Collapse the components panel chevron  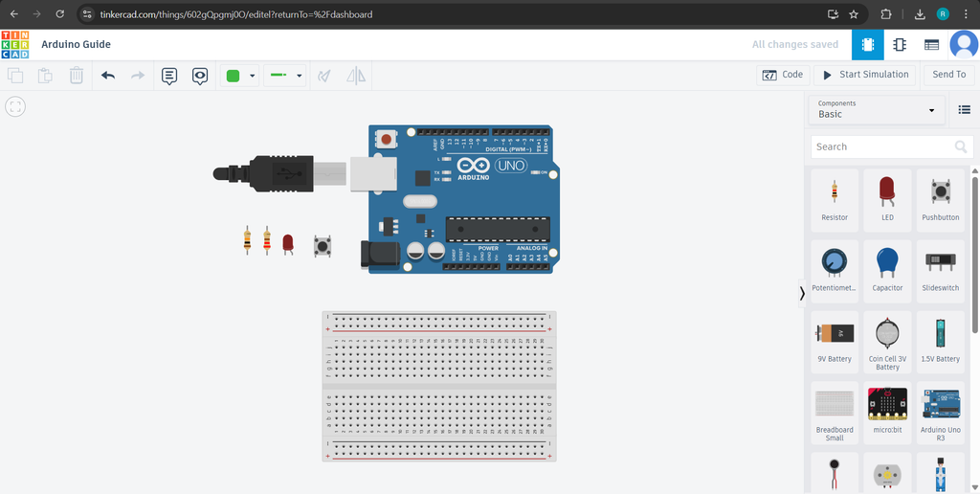[x=802, y=293]
